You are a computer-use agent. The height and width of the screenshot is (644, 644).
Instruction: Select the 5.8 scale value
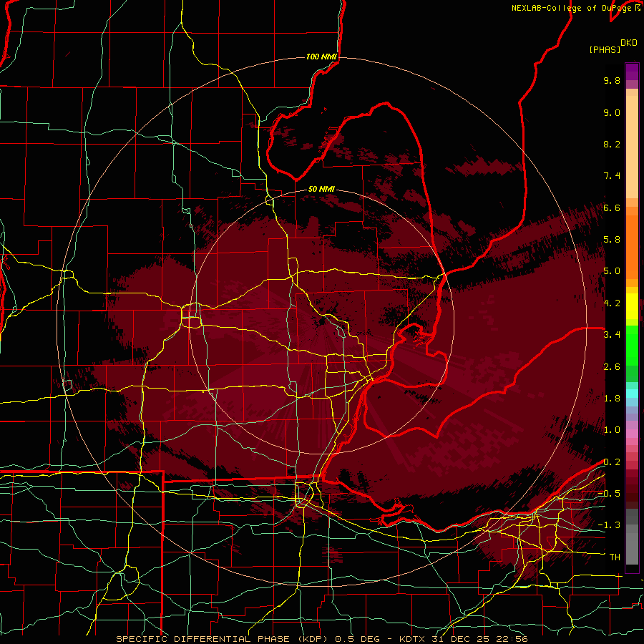(x=612, y=240)
